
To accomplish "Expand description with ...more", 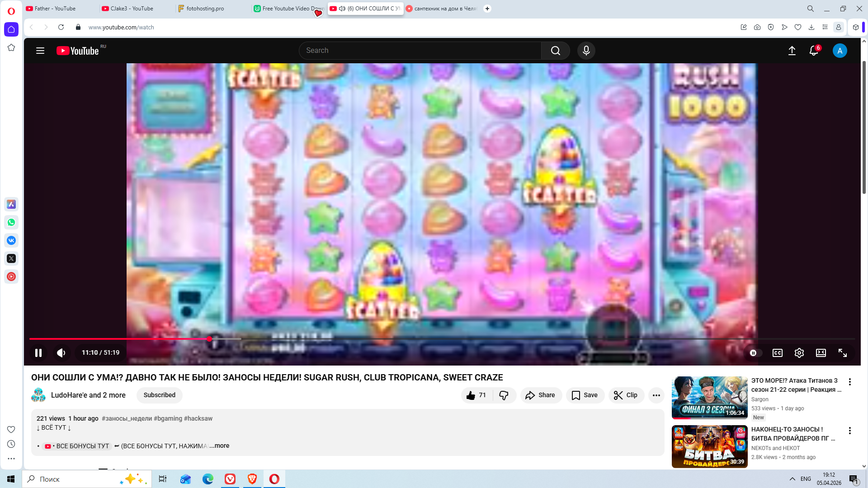I will [x=220, y=446].
